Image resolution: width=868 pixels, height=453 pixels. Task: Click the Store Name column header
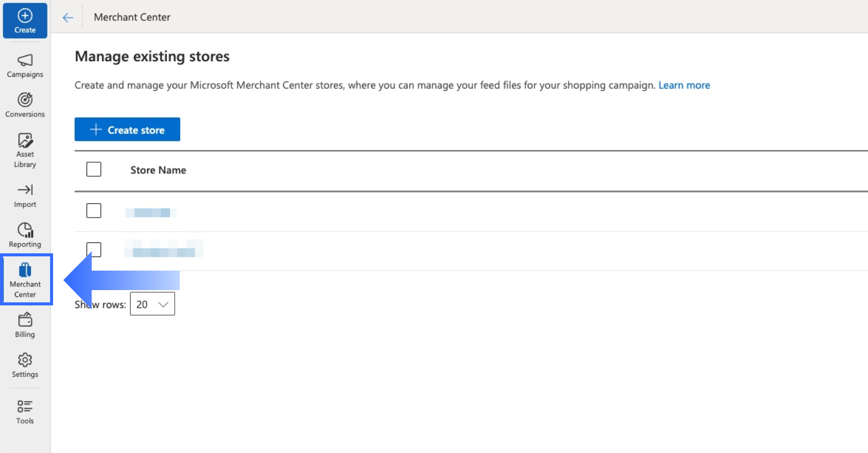[158, 170]
